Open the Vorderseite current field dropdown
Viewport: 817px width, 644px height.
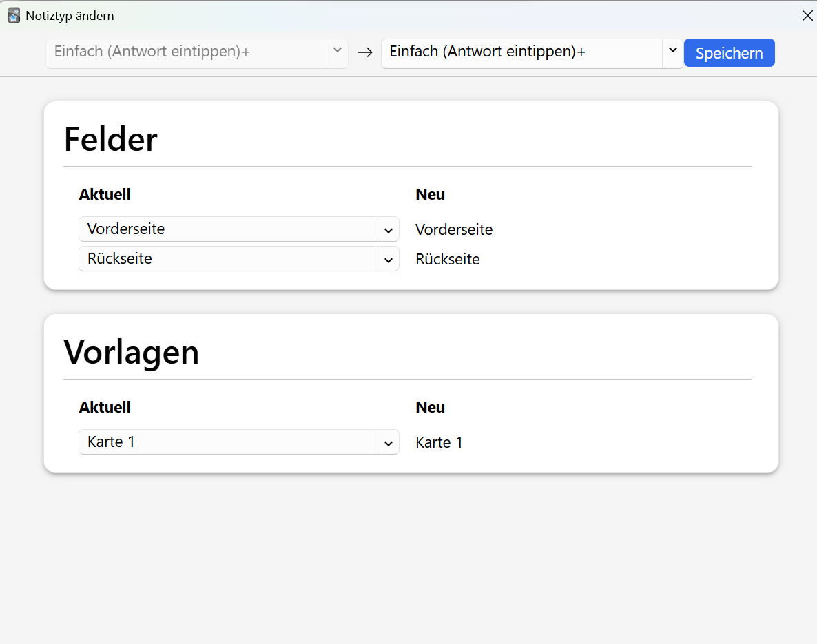point(238,229)
